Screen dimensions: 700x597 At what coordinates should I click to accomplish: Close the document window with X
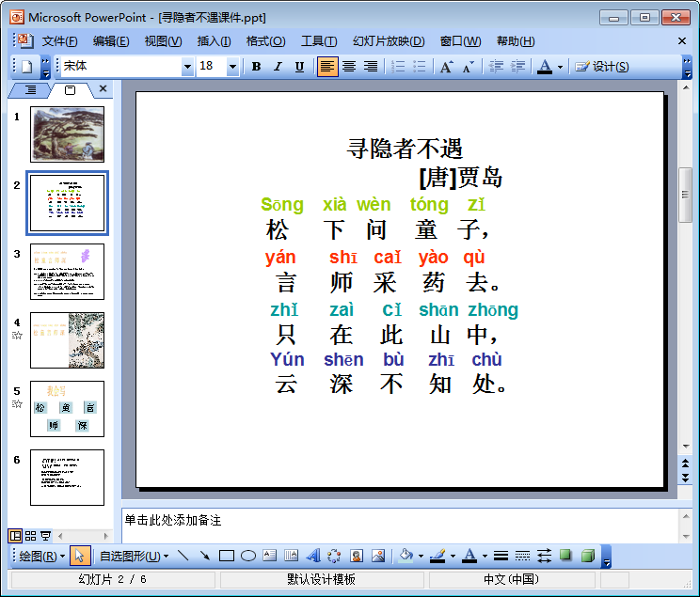(682, 41)
